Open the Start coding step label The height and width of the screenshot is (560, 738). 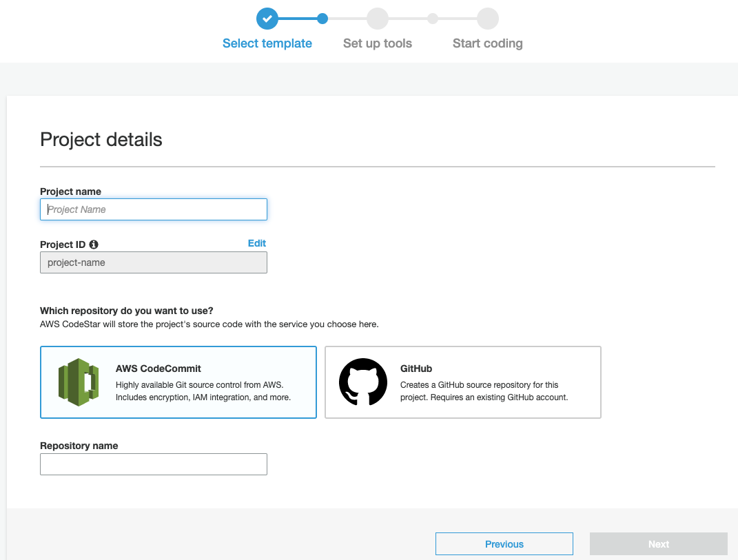488,43
